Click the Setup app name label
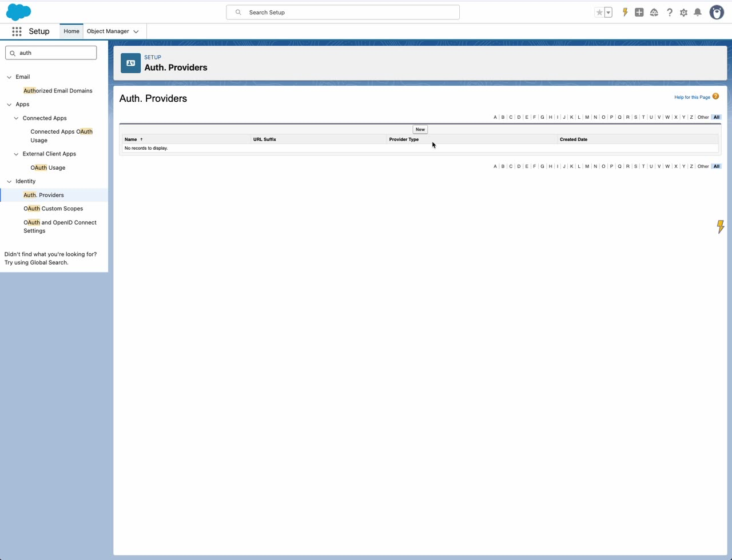 (39, 31)
